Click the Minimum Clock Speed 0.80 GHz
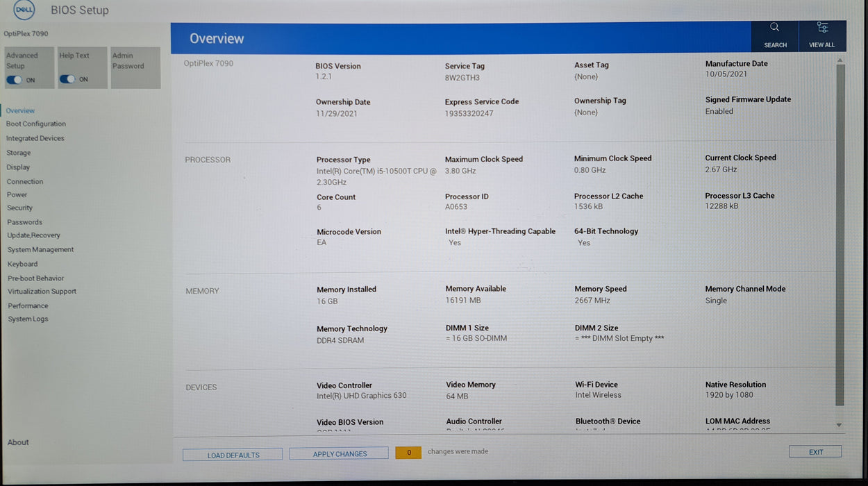Viewport: 868px width, 486px height. coord(590,170)
